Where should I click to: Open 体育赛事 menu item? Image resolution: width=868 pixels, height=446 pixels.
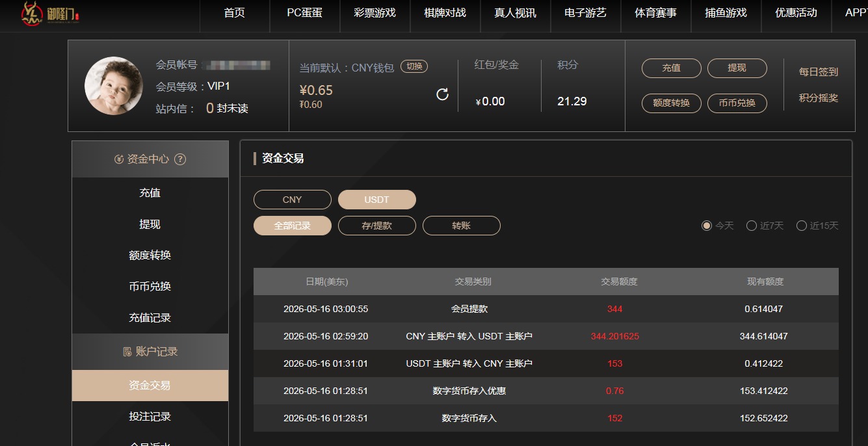656,13
